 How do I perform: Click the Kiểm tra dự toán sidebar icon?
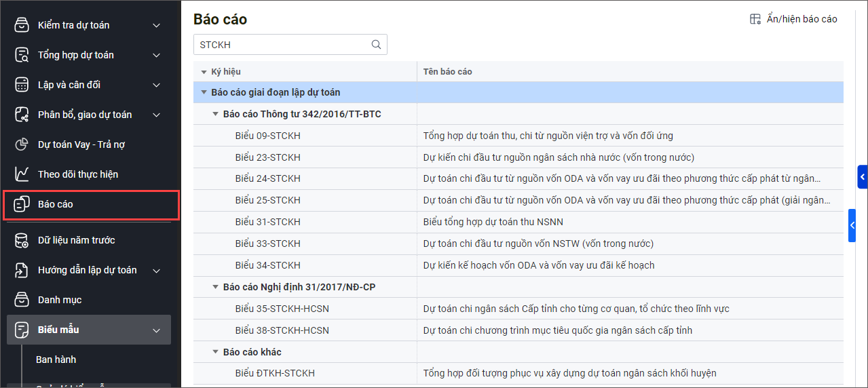pyautogui.click(x=22, y=25)
